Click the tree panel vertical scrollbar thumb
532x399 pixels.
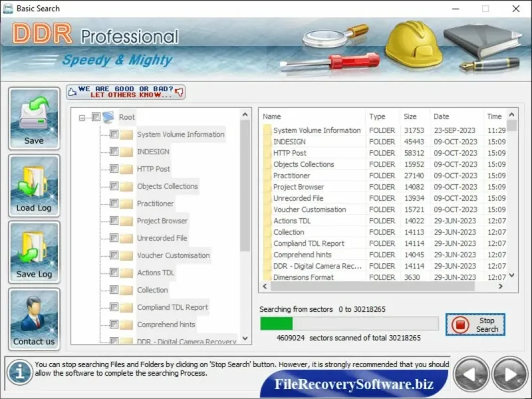pyautogui.click(x=245, y=186)
